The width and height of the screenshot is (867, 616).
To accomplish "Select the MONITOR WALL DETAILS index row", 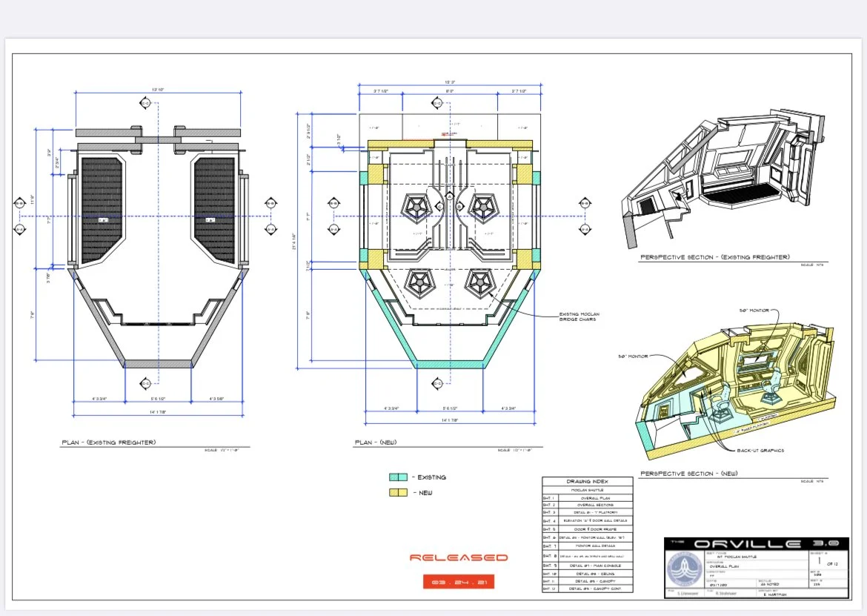I will point(587,546).
